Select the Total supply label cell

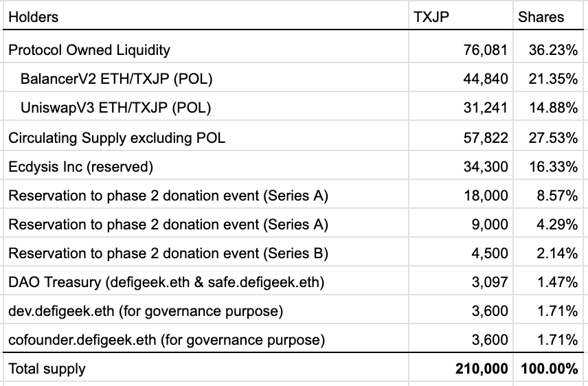pyautogui.click(x=47, y=369)
